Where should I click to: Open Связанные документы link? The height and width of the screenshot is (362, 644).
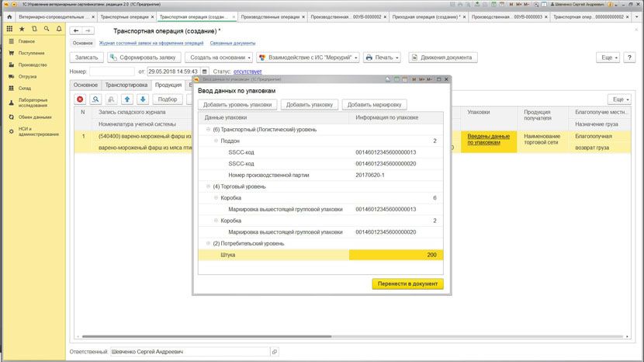click(x=233, y=44)
